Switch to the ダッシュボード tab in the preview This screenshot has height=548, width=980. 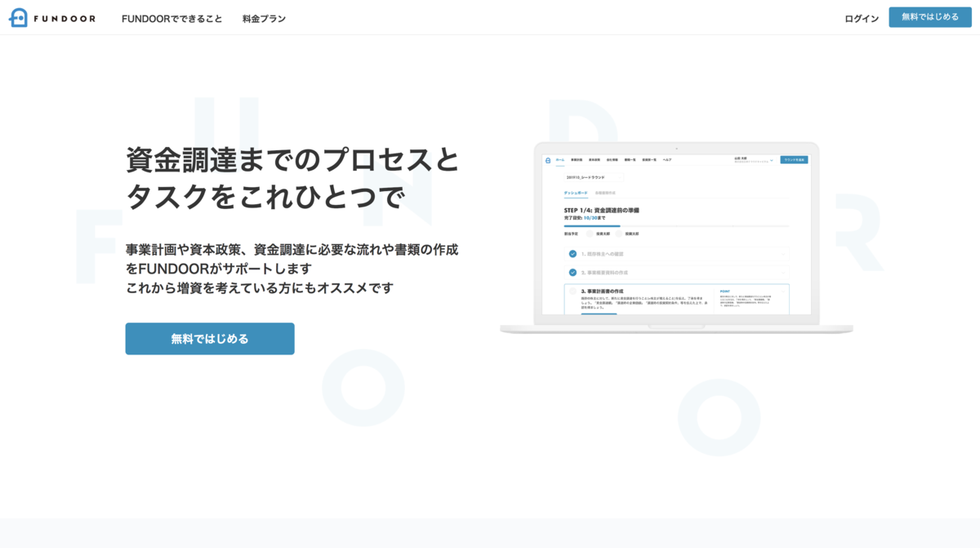(575, 193)
